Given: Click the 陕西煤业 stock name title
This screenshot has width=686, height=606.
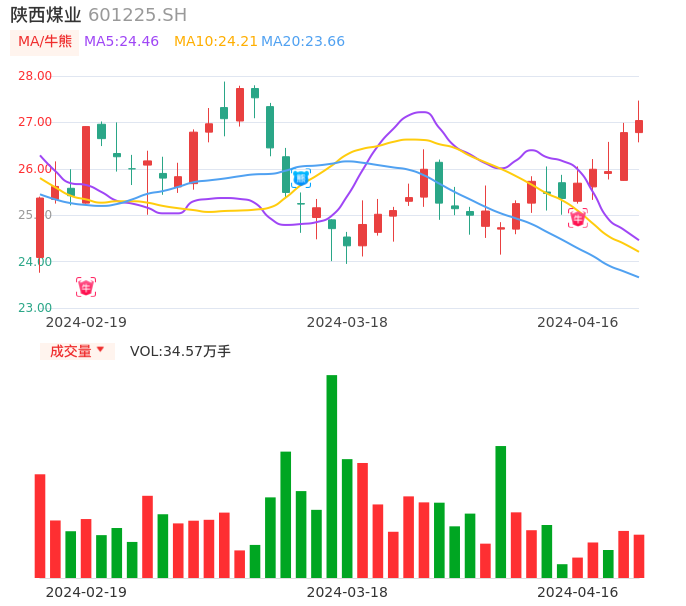Looking at the screenshot, I should (x=46, y=15).
